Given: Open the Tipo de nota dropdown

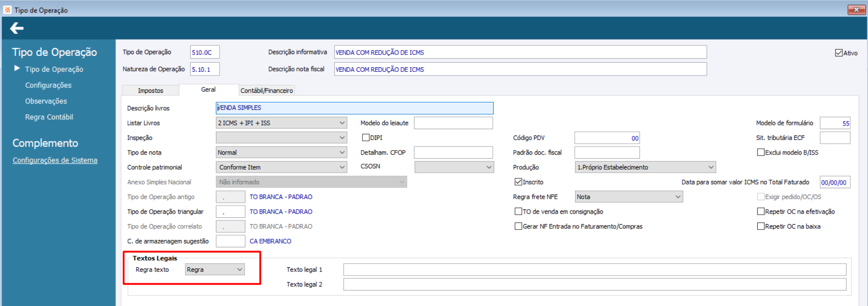Looking at the screenshot, I should point(281,152).
